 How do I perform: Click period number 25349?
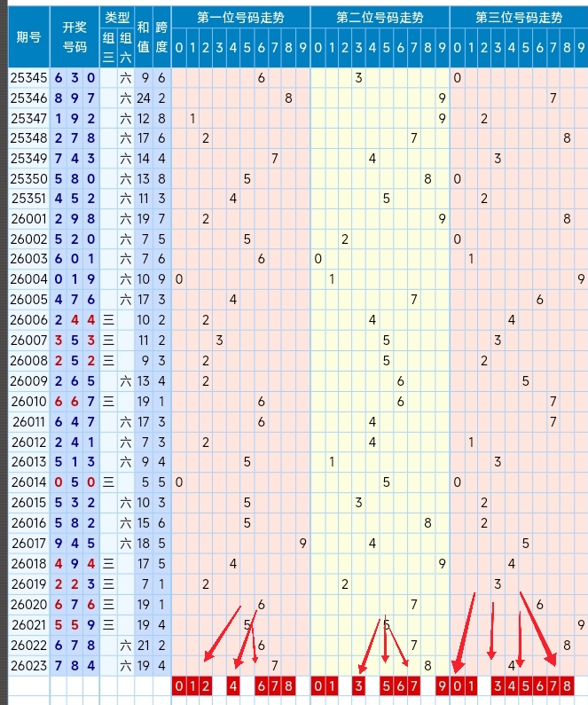(28, 158)
